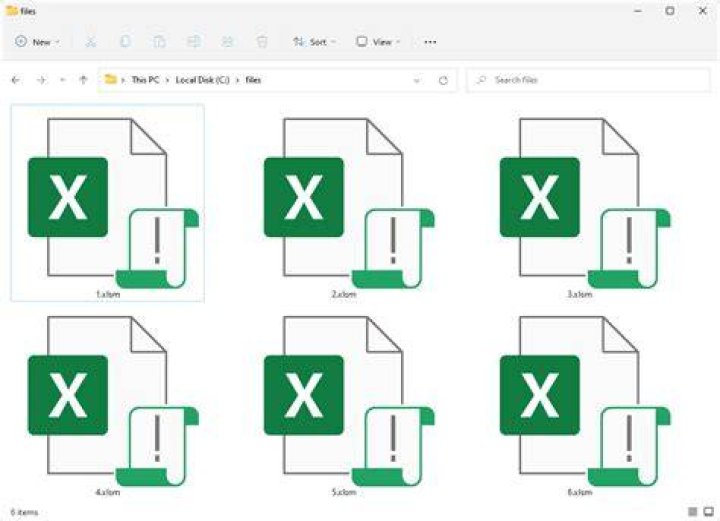Viewport: 720px width, 521px height.
Task: Click the Paste clipboard icon
Action: [159, 42]
